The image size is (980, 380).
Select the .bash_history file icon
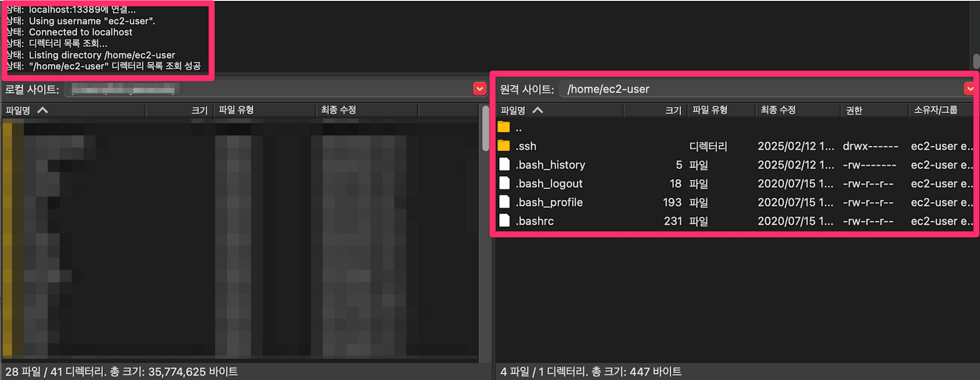pos(504,165)
